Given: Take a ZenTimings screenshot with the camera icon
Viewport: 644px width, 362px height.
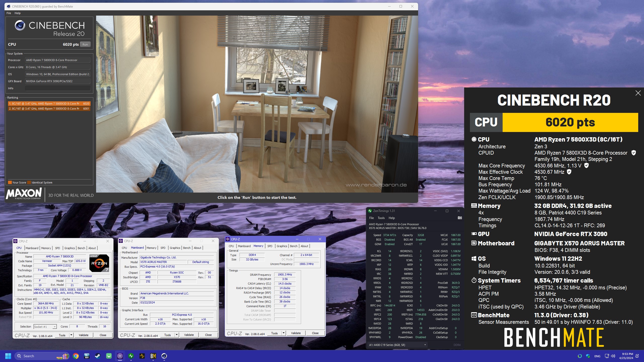Looking at the screenshot, I should [460, 218].
